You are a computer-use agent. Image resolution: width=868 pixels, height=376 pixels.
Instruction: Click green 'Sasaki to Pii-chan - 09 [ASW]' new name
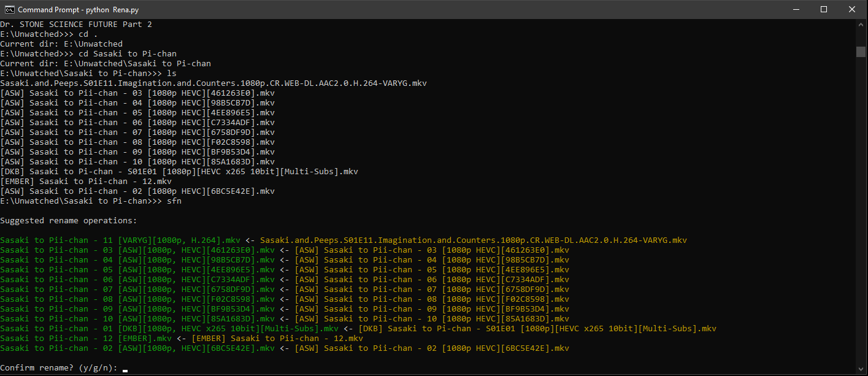tap(137, 309)
